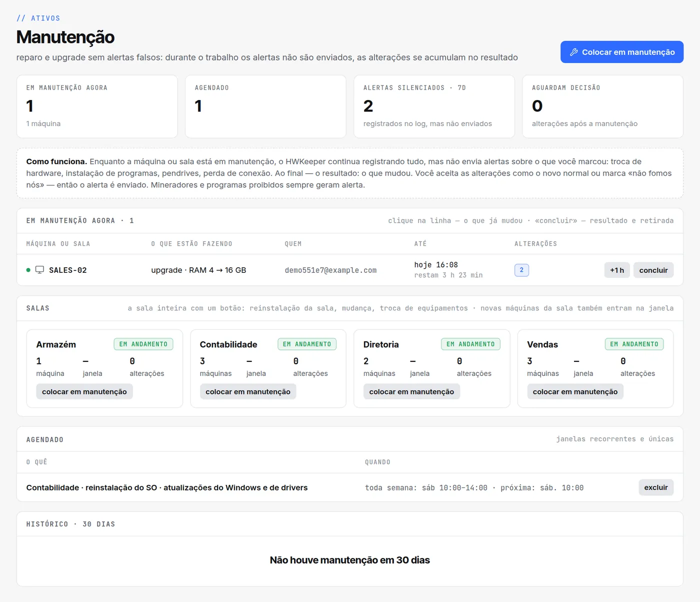Click the restam 3 h 23 min text
The width and height of the screenshot is (700, 602).
(x=448, y=275)
